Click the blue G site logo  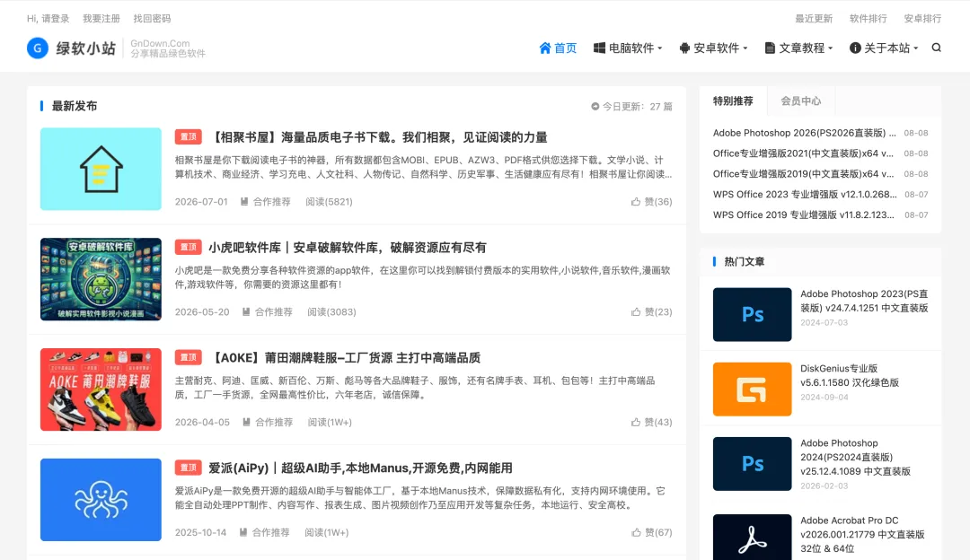(x=38, y=48)
